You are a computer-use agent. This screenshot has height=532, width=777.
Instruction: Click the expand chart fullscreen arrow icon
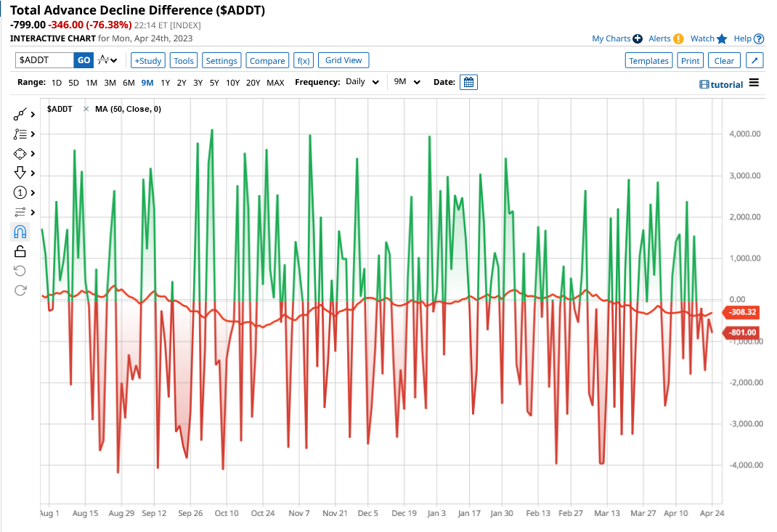(x=754, y=61)
